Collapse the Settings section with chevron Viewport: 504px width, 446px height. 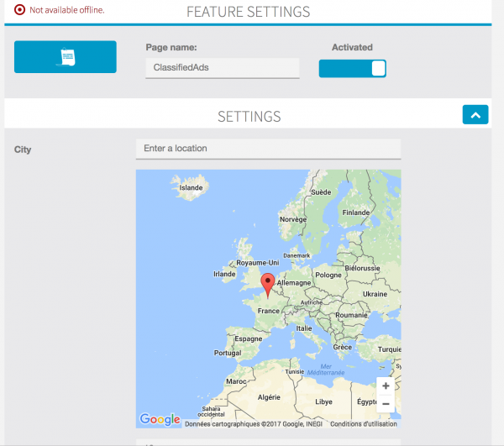pyautogui.click(x=475, y=116)
